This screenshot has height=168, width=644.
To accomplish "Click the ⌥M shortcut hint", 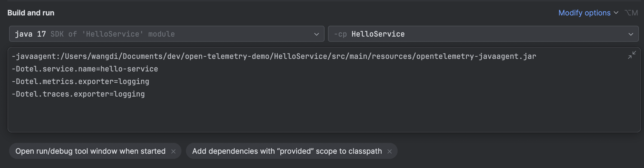I will [631, 13].
